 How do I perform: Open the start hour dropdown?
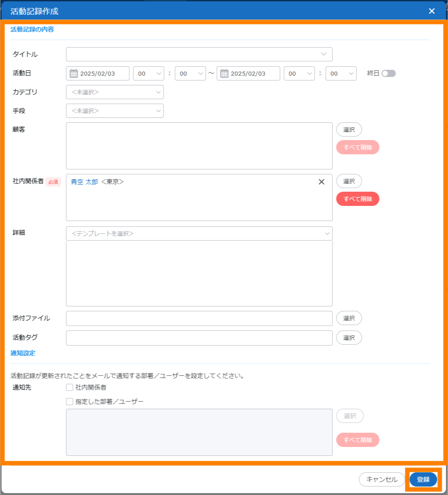point(148,73)
